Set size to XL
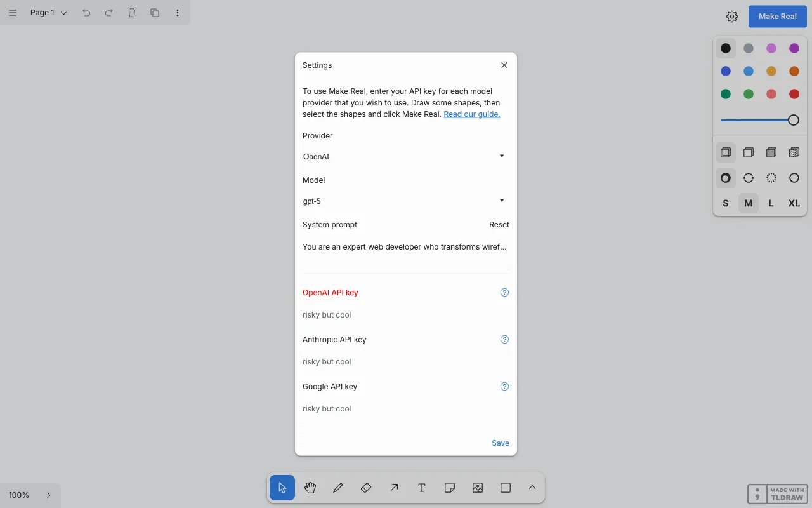The height and width of the screenshot is (508, 812). 794,203
